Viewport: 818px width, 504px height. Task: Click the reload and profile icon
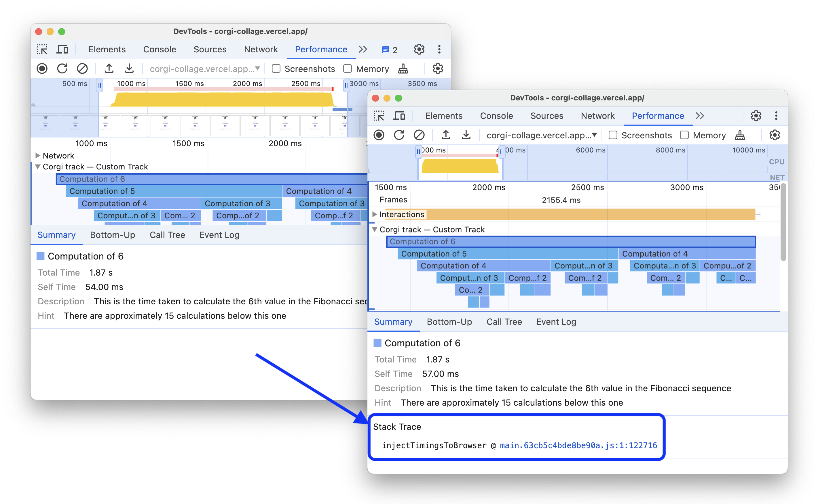click(x=58, y=70)
